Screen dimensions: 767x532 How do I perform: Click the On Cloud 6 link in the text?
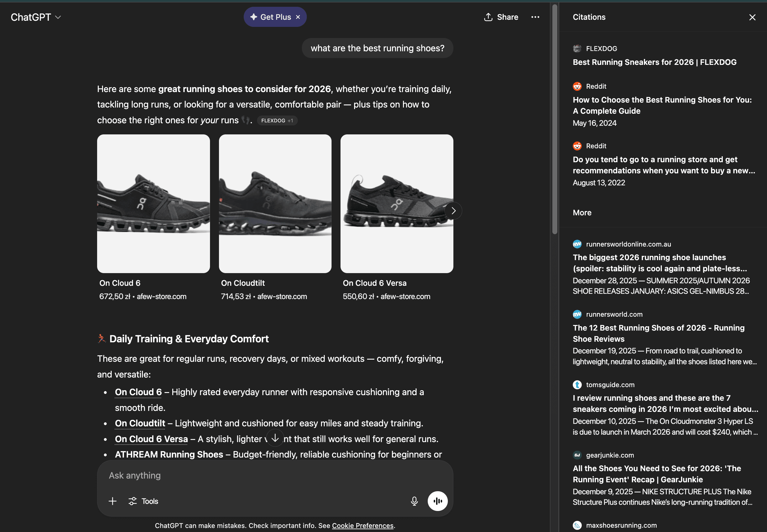[137, 392]
